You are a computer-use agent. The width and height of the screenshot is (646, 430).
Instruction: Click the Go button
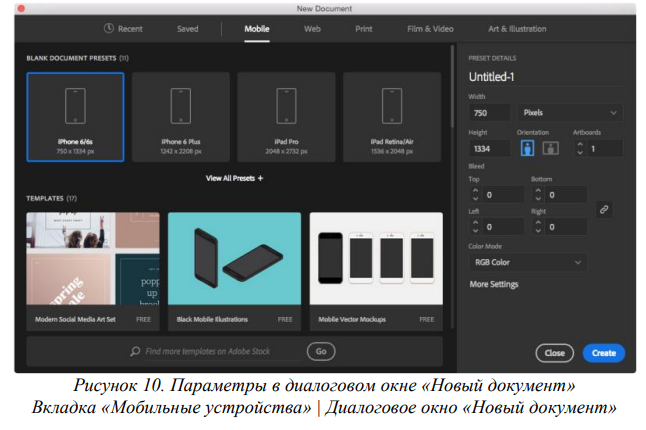[x=321, y=351]
